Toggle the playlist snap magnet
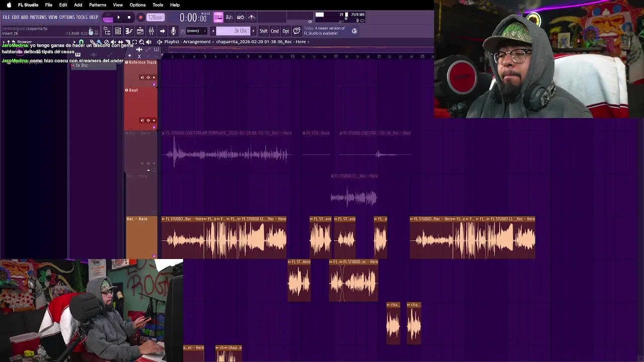 (81, 42)
